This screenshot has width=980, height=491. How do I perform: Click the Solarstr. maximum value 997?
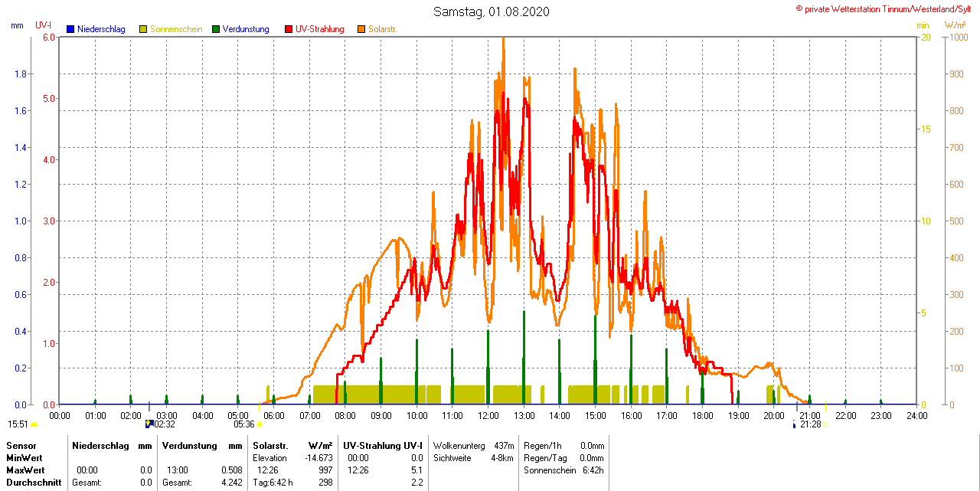(x=325, y=470)
